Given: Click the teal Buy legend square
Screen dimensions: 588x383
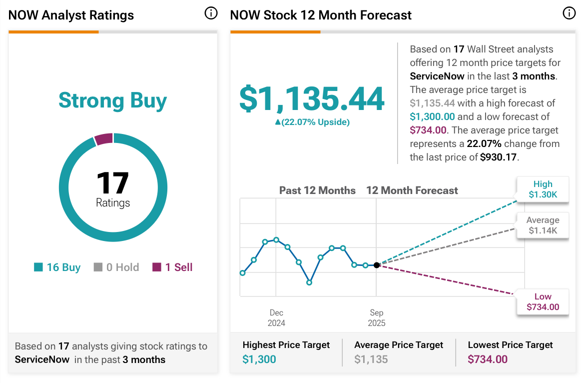Looking at the screenshot, I should pos(38,267).
